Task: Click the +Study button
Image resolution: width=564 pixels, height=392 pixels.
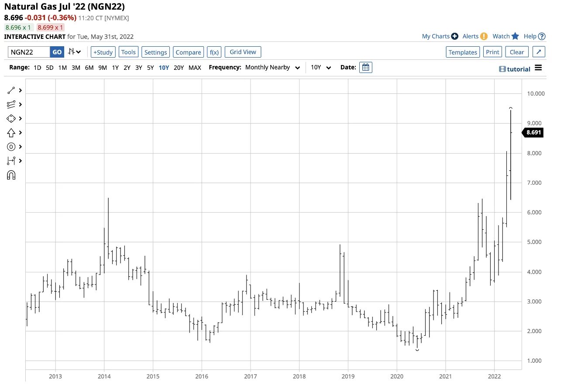Action: point(103,52)
